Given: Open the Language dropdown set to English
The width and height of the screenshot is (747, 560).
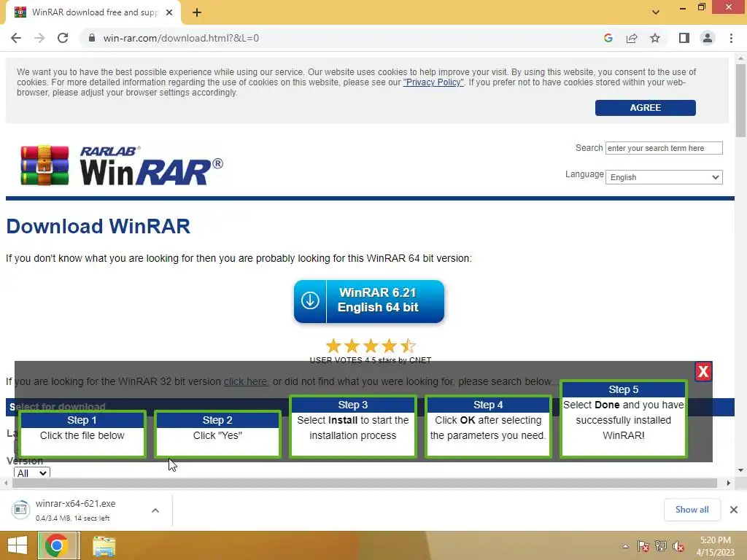Looking at the screenshot, I should (x=664, y=177).
